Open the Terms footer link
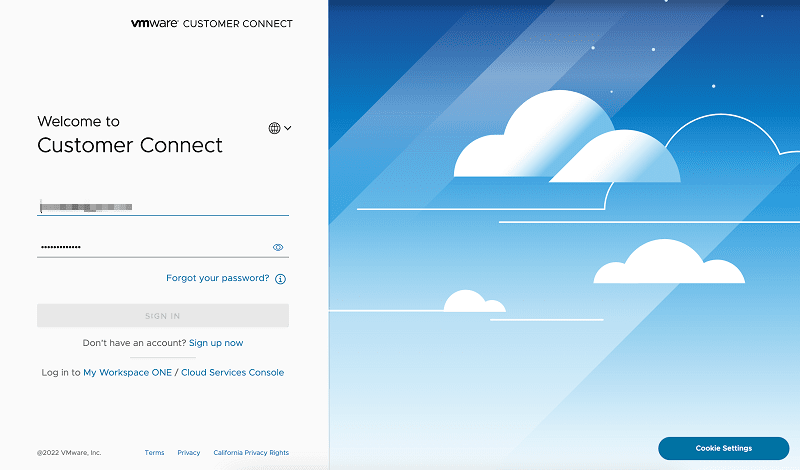 (x=155, y=453)
